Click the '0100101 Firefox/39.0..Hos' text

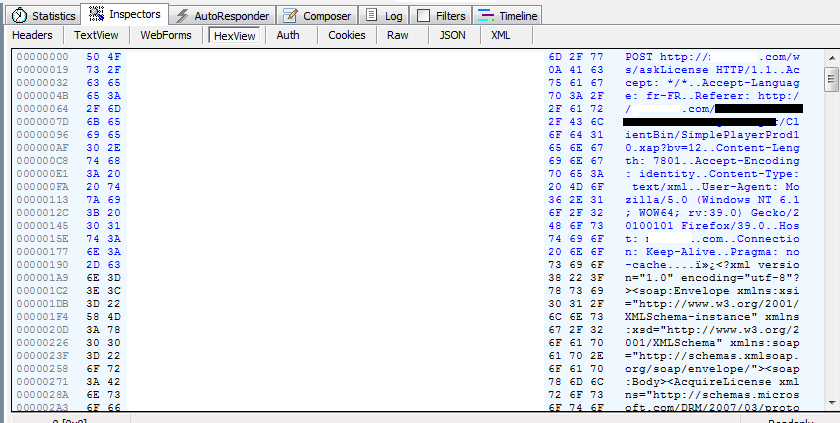(x=712, y=225)
